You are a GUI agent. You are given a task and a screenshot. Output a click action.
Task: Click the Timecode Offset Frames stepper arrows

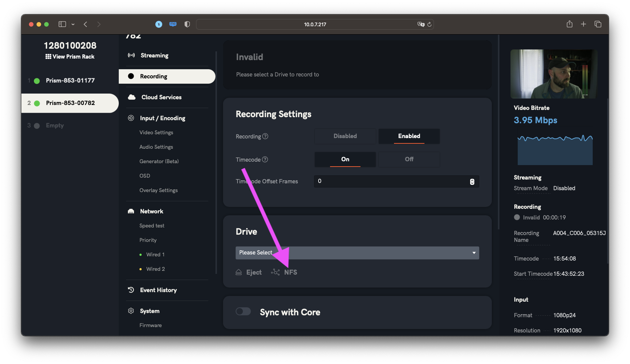tap(472, 182)
